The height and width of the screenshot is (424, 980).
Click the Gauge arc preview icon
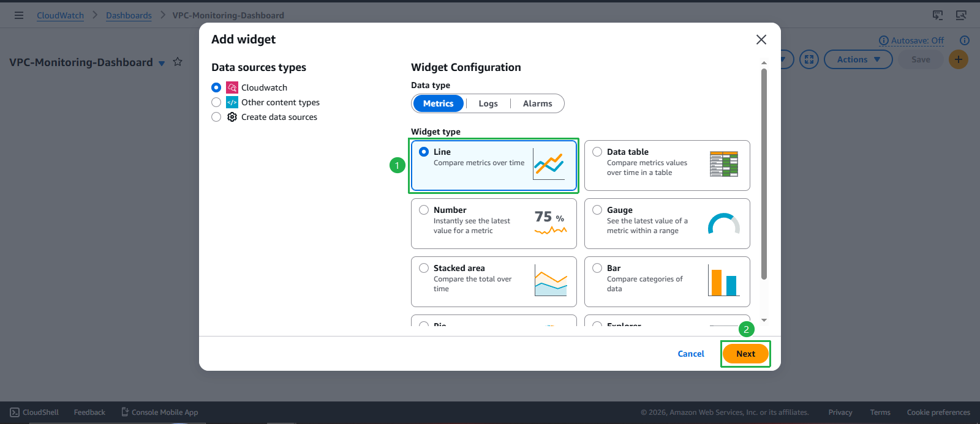click(724, 224)
